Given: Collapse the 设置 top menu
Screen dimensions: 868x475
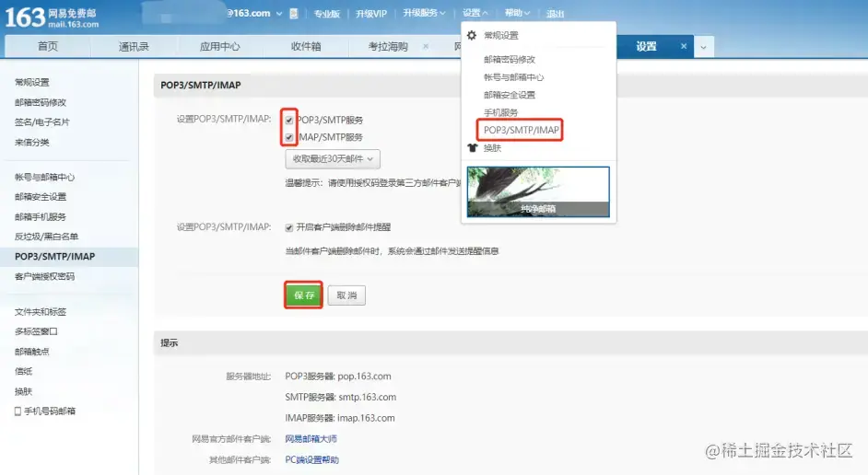Looking at the screenshot, I should tap(475, 13).
